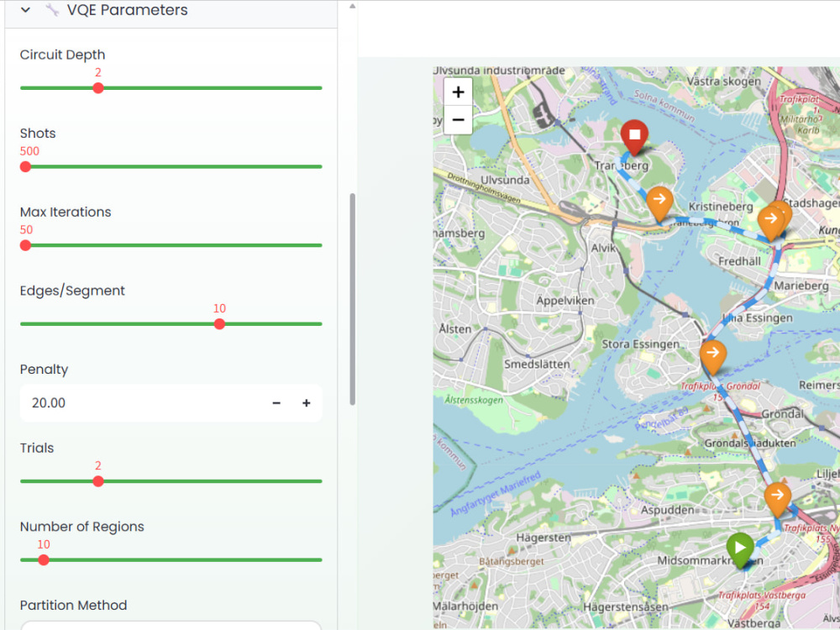840x630 pixels.
Task: Click the Edges/Segment slider handle at 10
Action: 219,324
